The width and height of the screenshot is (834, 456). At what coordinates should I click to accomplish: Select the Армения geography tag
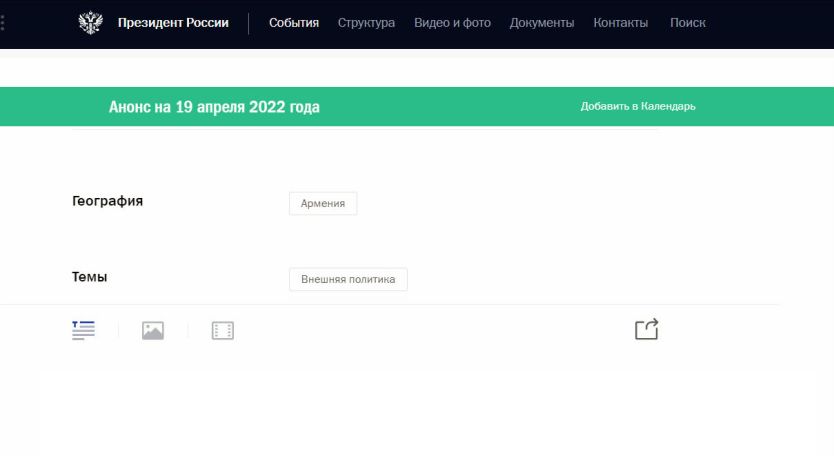click(x=323, y=203)
